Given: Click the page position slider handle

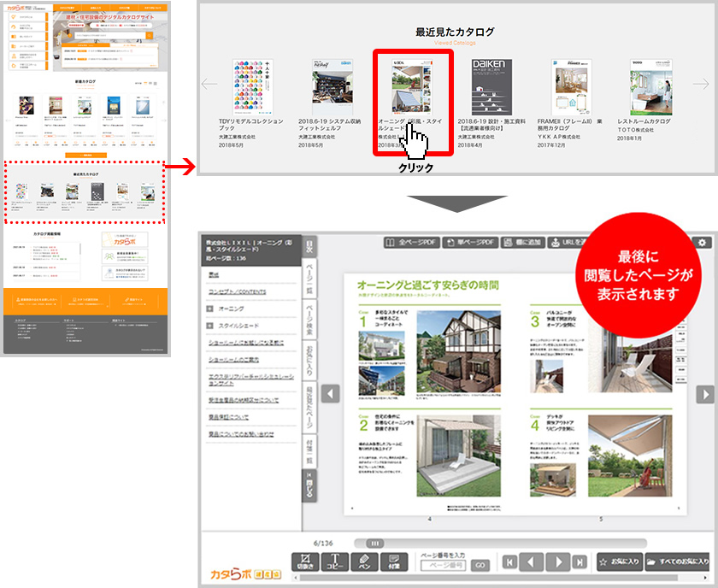Looking at the screenshot, I should coord(374,543).
